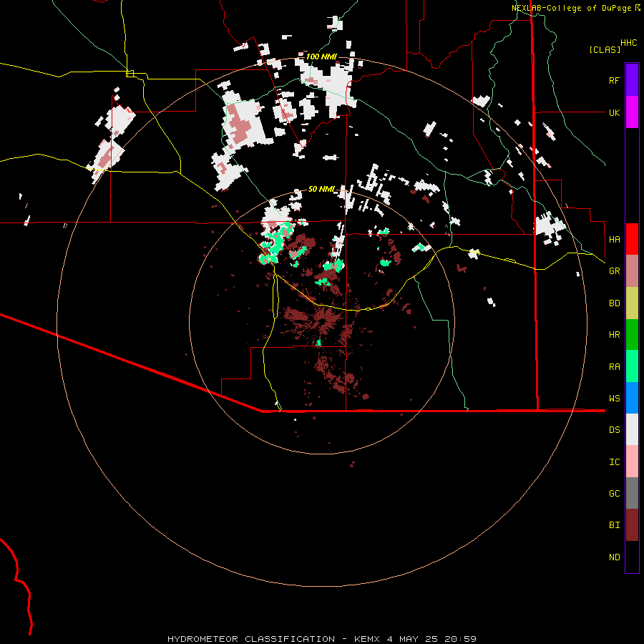Click the IC pink legend swatch

click(632, 462)
